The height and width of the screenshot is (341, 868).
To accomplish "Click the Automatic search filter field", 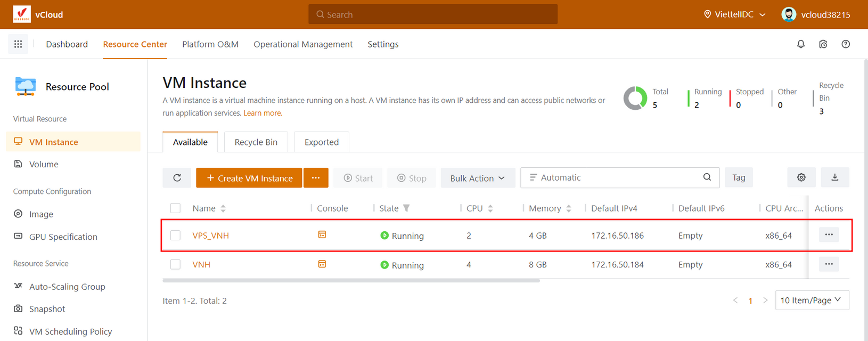I will (x=612, y=177).
